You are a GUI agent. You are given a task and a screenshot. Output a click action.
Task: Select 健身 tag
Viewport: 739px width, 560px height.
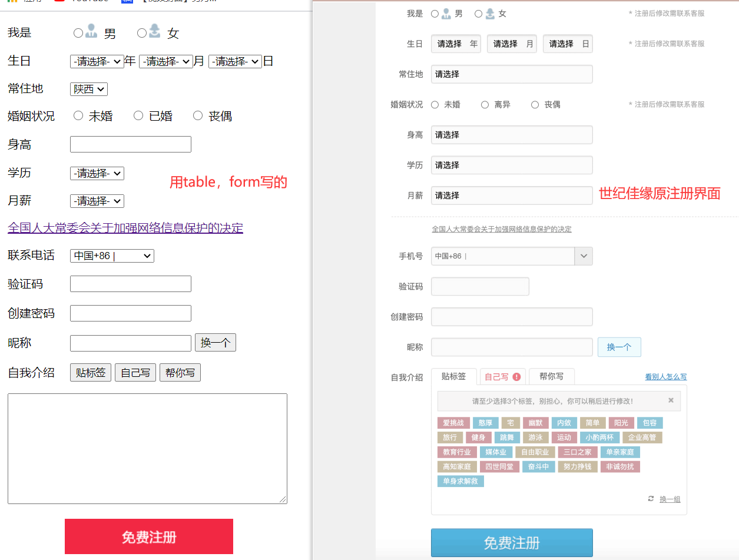(x=479, y=438)
